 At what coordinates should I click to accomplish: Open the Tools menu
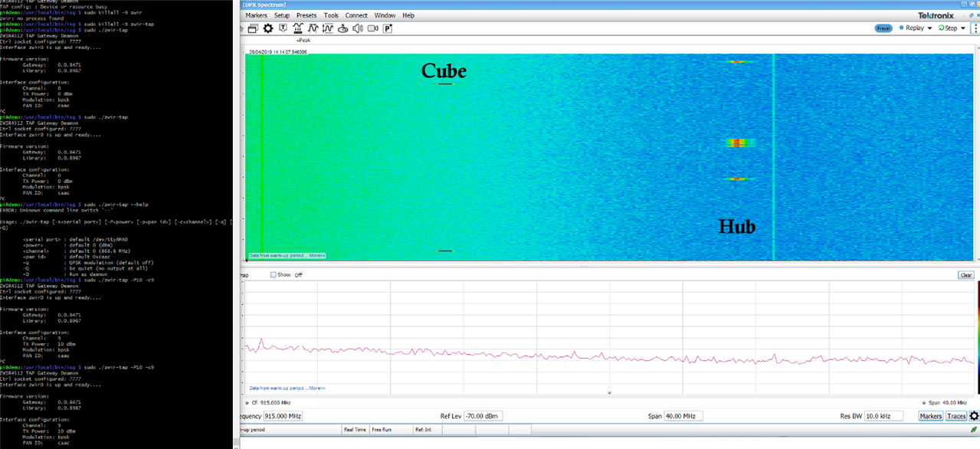pyautogui.click(x=331, y=15)
